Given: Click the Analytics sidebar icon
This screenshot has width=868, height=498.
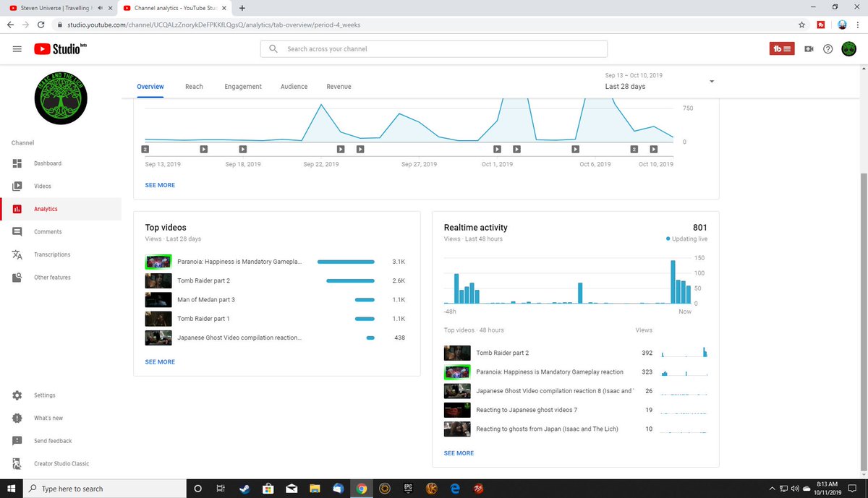Looking at the screenshot, I should pyautogui.click(x=17, y=209).
